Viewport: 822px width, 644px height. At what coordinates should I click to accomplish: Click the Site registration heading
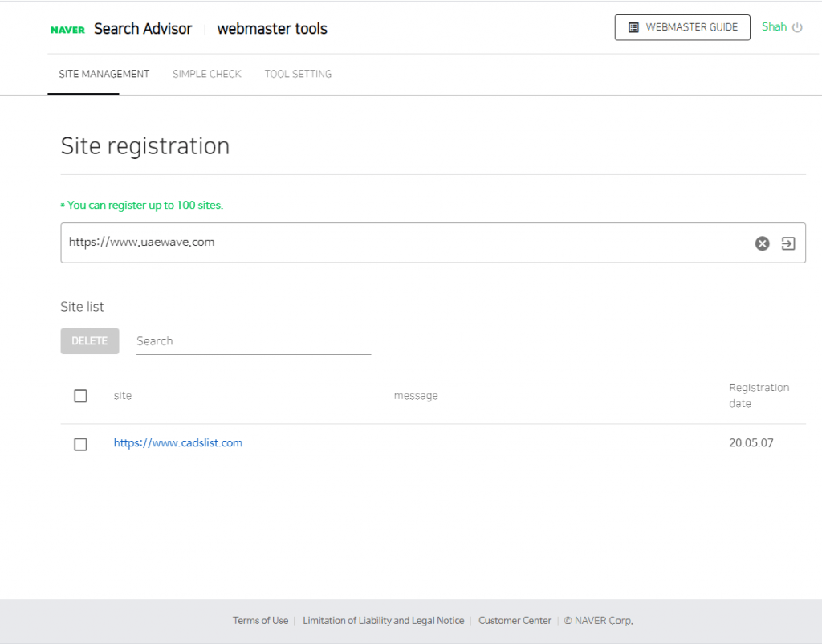[x=145, y=146]
